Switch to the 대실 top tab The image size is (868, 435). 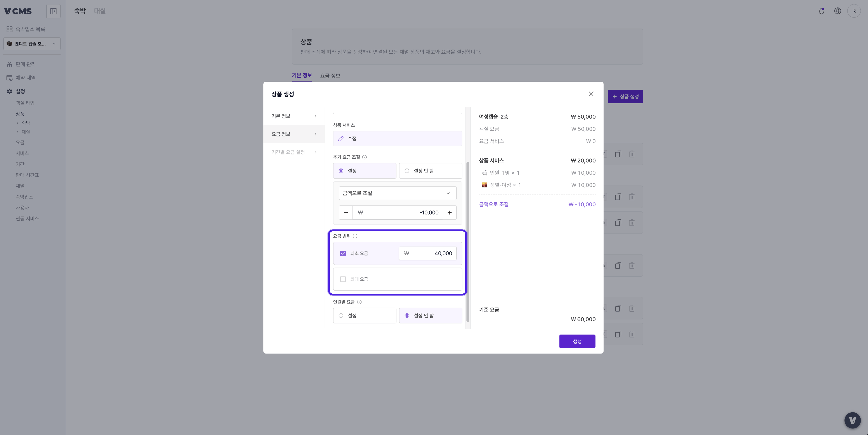(x=100, y=11)
